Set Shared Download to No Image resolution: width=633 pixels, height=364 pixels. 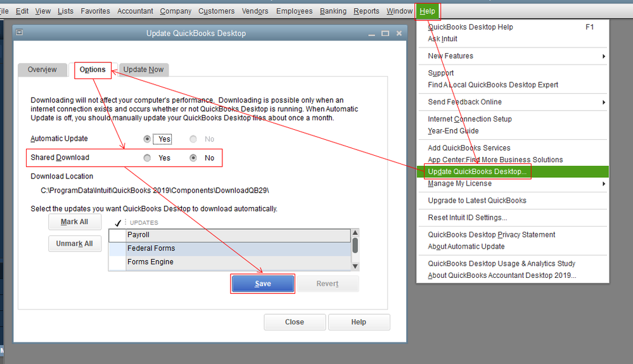pos(193,158)
